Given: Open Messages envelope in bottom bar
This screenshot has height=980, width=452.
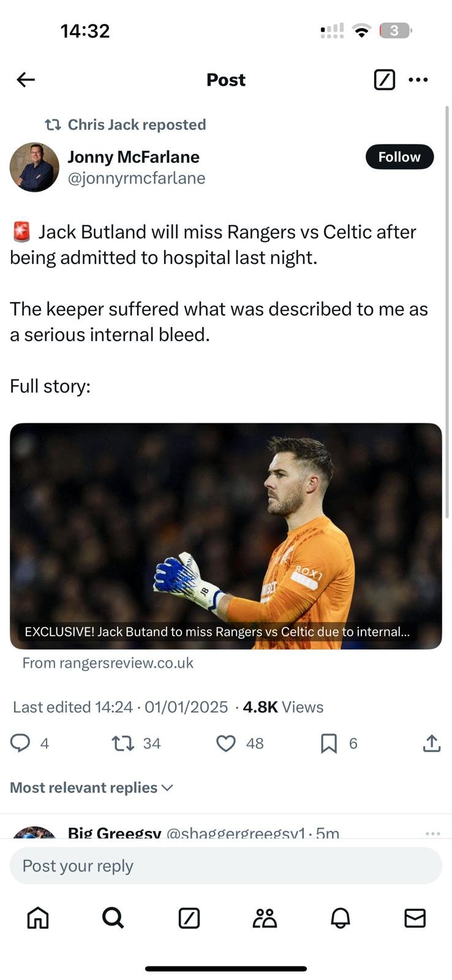Looking at the screenshot, I should click(x=415, y=918).
